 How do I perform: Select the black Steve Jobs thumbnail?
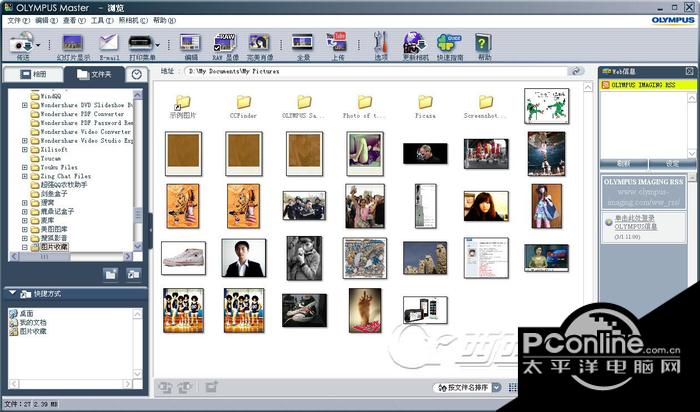[425, 153]
